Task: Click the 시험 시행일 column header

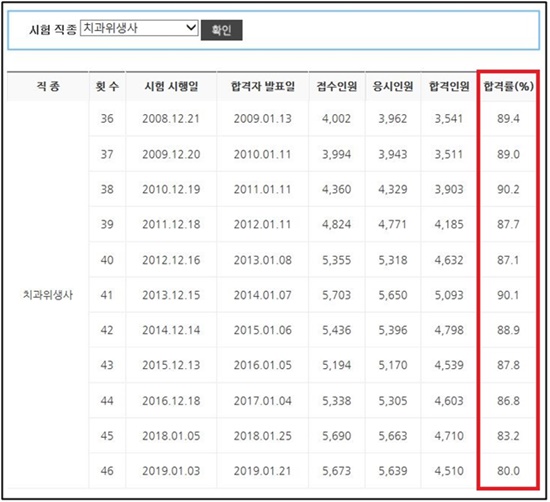Action: point(171,86)
